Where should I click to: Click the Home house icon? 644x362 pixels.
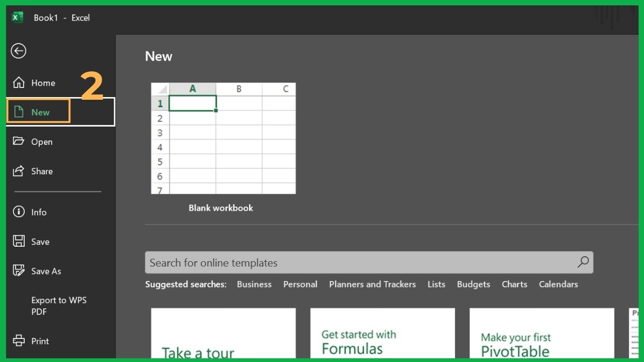(18, 83)
